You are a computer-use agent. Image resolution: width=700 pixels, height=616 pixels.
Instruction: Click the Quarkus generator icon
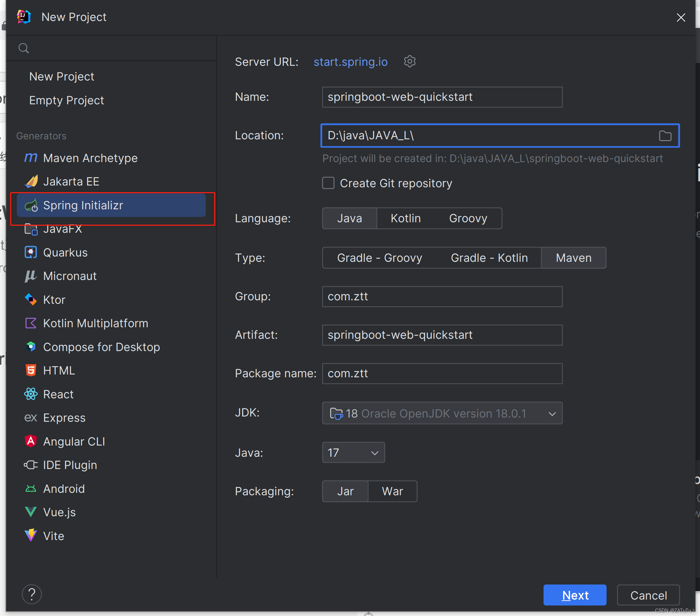[x=31, y=252]
